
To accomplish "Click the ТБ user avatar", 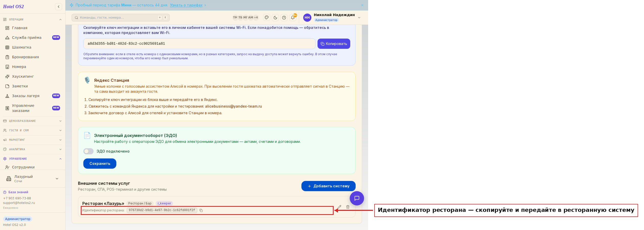I will pyautogui.click(x=240, y=18).
